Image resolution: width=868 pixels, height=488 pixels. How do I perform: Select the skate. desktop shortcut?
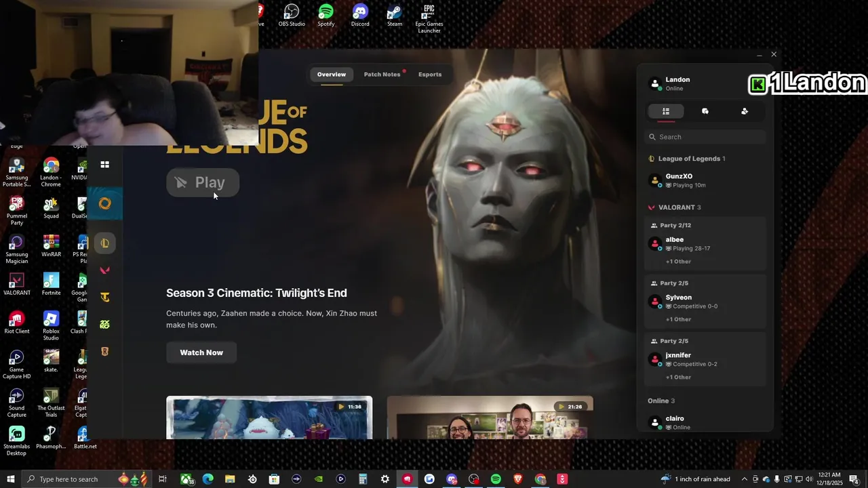(x=51, y=361)
